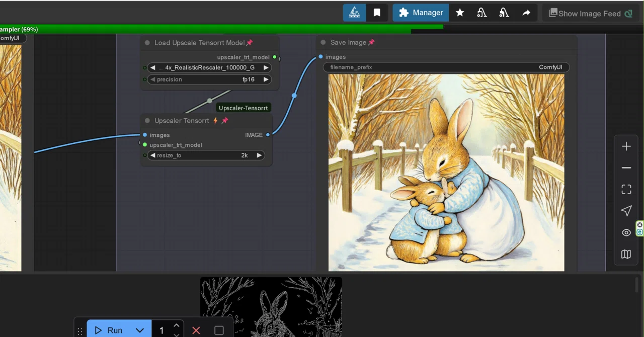Zoom out with the minus canvas button
644x337 pixels.
tap(626, 168)
